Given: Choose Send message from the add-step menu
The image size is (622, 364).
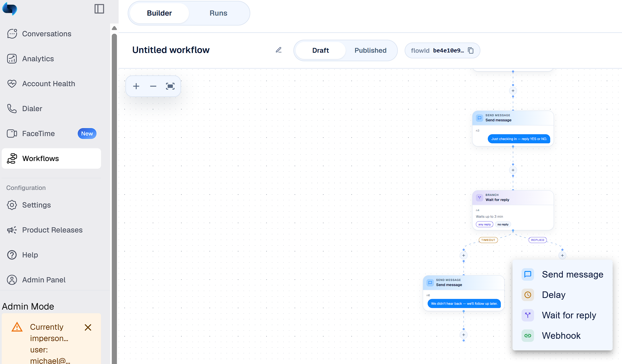Looking at the screenshot, I should click(x=562, y=274).
